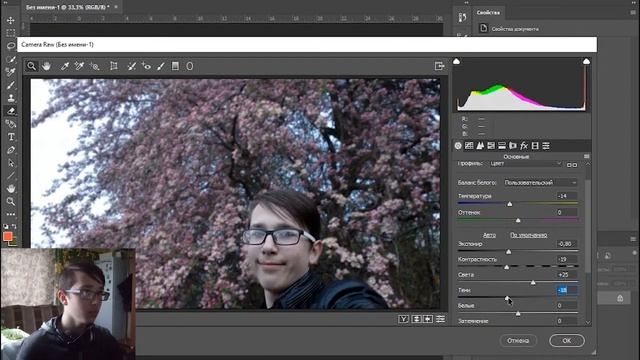This screenshot has height=360, width=640.
Task: Click the Авто link
Action: point(489,235)
